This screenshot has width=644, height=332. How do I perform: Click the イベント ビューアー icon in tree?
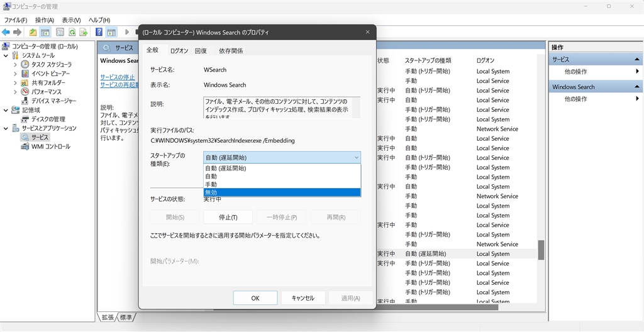(25, 74)
